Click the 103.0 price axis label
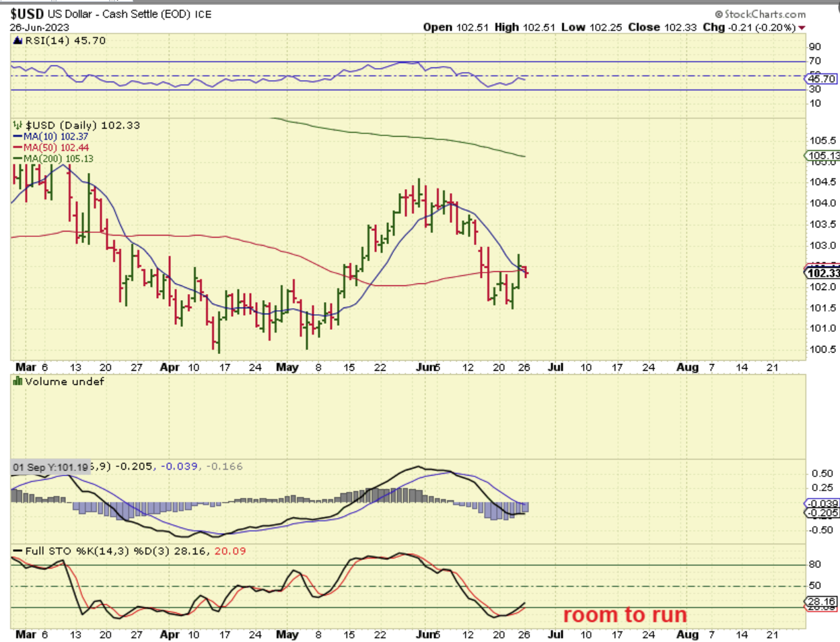Image resolution: width=840 pixels, height=642 pixels. coord(823,246)
